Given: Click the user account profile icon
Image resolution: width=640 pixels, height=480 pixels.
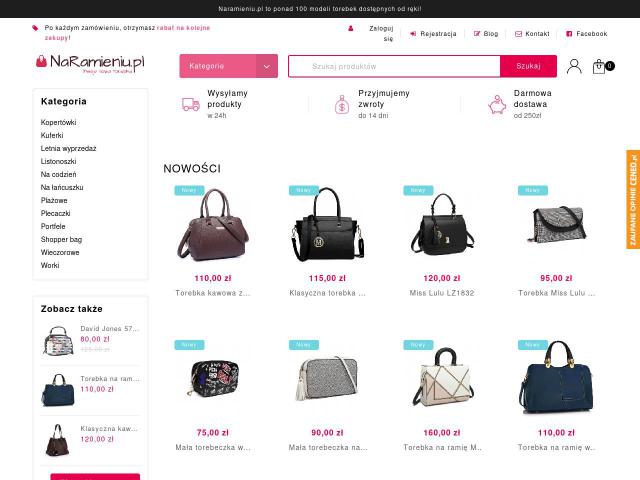Looking at the screenshot, I should click(574, 66).
